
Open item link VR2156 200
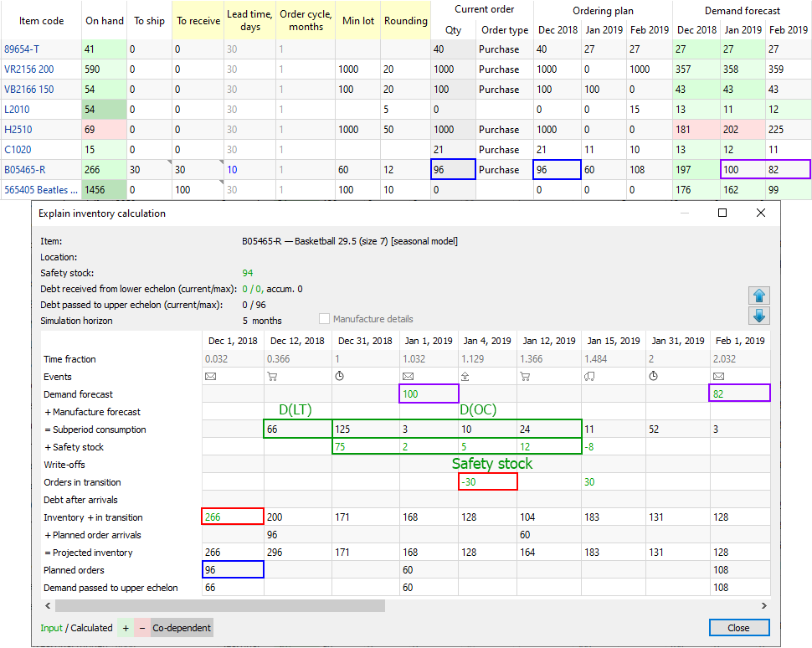point(28,69)
